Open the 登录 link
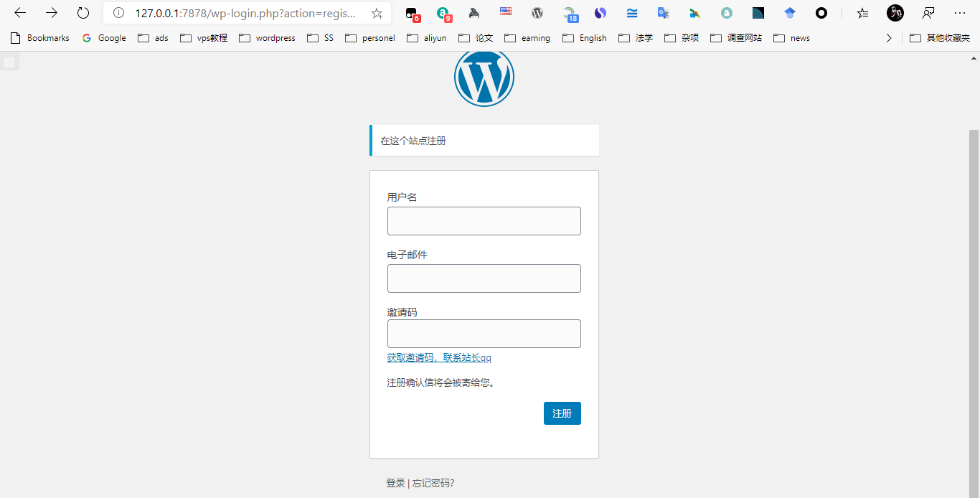The image size is (980, 498). (395, 483)
